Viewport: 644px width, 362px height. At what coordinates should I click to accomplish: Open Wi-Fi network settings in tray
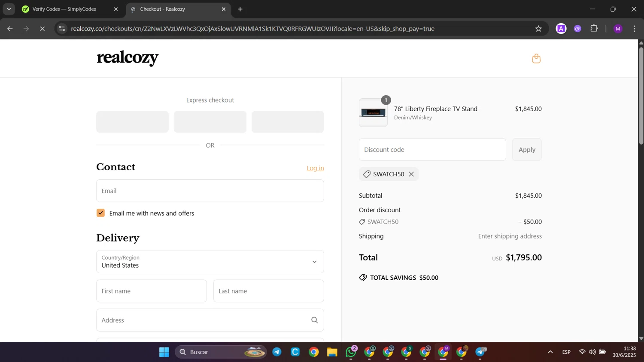tap(582, 352)
